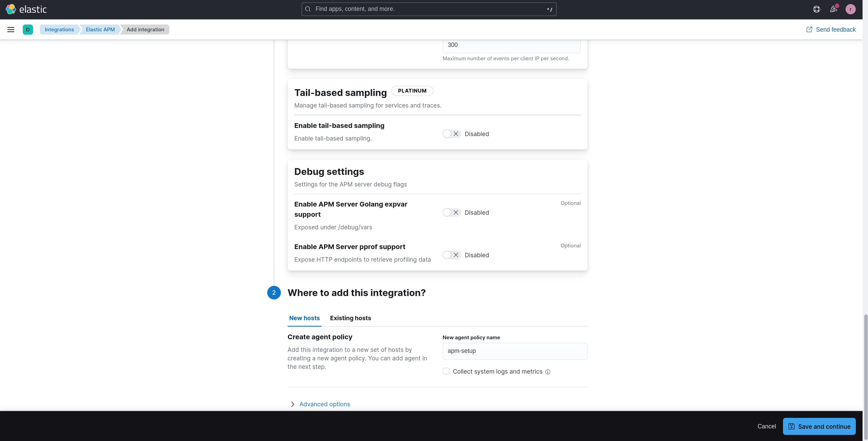This screenshot has width=868, height=441.
Task: Click 'Maximum number of events per client IP' text
Action: pyautogui.click(x=506, y=59)
